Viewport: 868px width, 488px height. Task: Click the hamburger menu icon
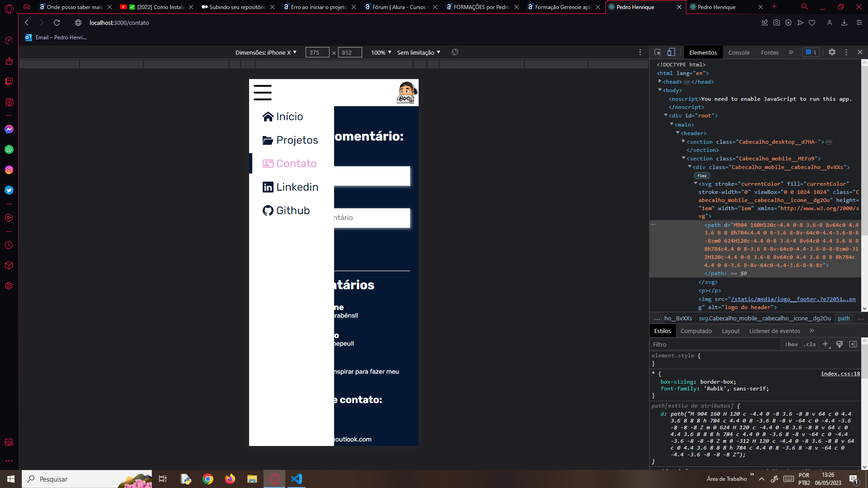(262, 92)
